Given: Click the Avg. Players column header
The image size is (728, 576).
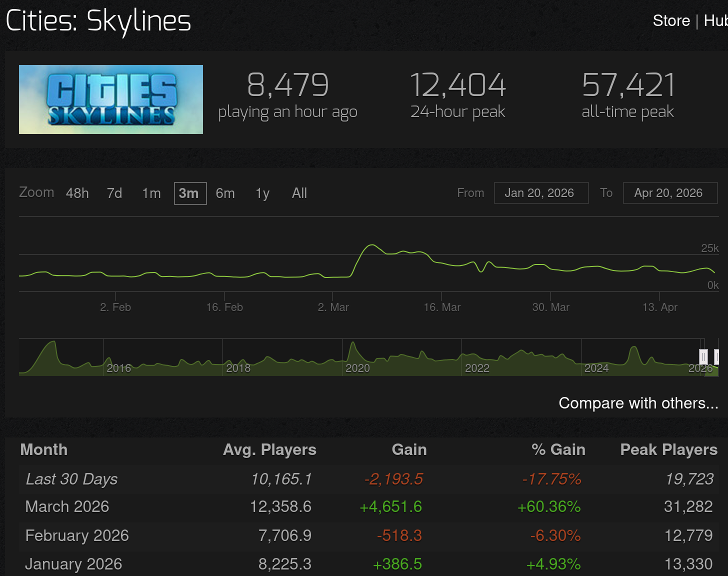Looking at the screenshot, I should coord(269,449).
